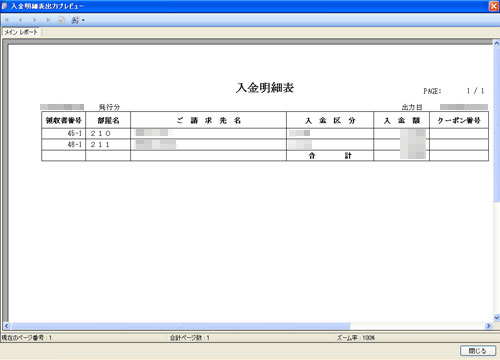Click the 入金明細表 report title
The height and width of the screenshot is (360, 500).
pyautogui.click(x=265, y=88)
